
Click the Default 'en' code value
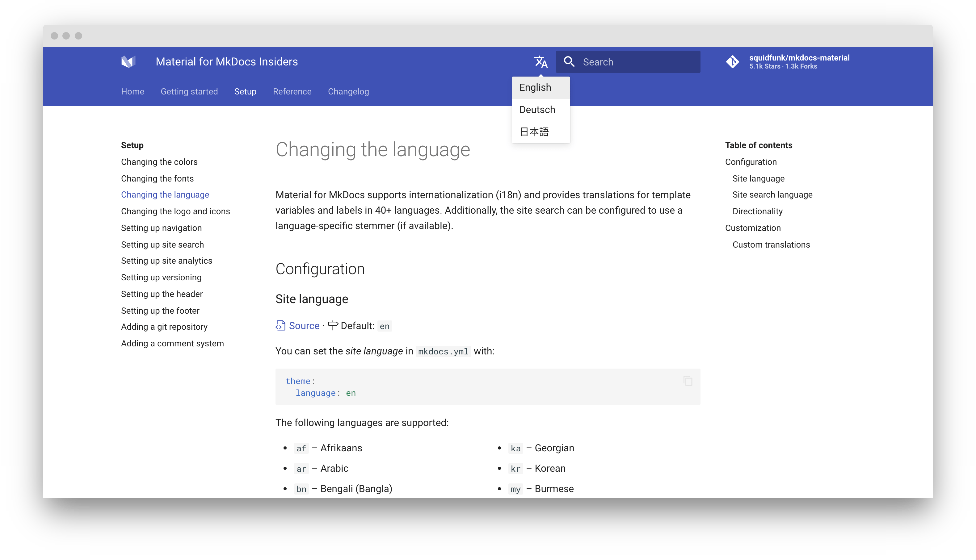pos(385,326)
